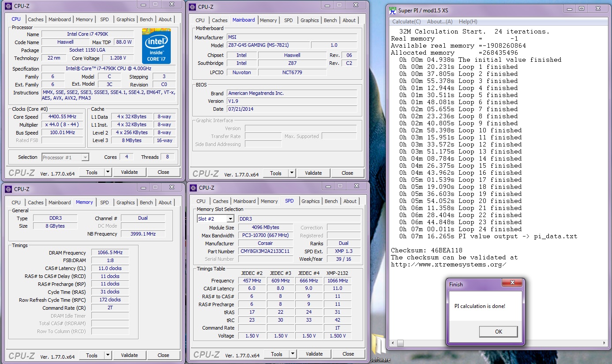The image size is (612, 364).
Task: Open About...(A) menu in Super PI
Action: pos(439,22)
